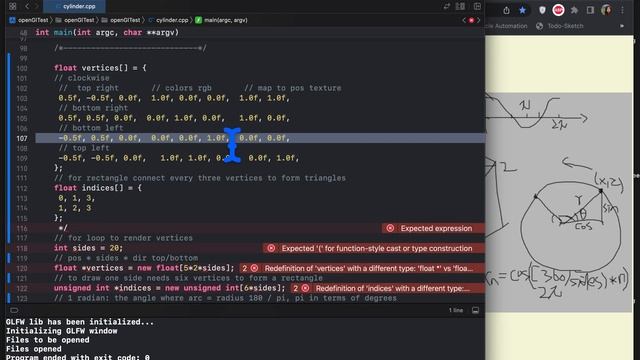
Task: Select the cylinder.cpp editor tab
Action: (x=75, y=6)
